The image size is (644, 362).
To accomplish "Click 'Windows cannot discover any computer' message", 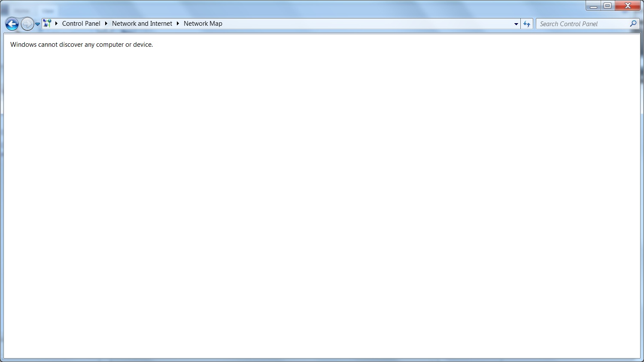I will pyautogui.click(x=82, y=45).
